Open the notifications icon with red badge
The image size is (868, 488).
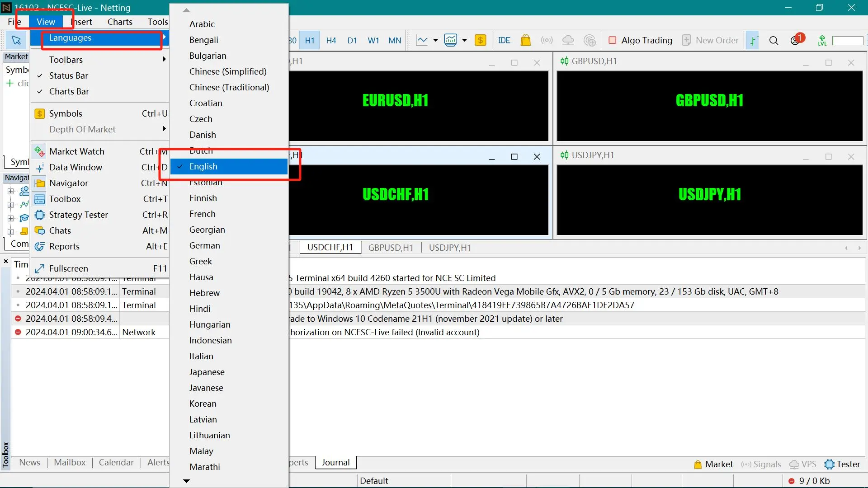797,39
